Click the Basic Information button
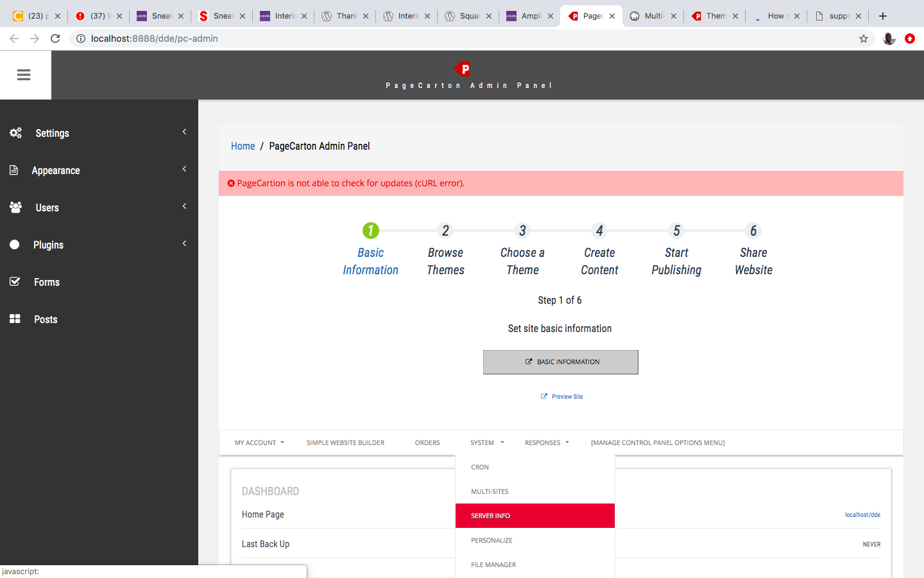The width and height of the screenshot is (924, 578). click(561, 362)
